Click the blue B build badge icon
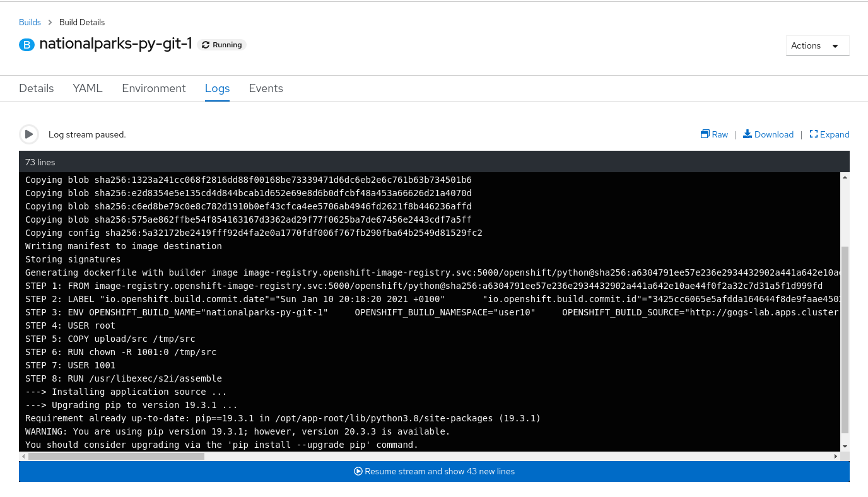Screen dimensions: 868x497 click(26, 45)
